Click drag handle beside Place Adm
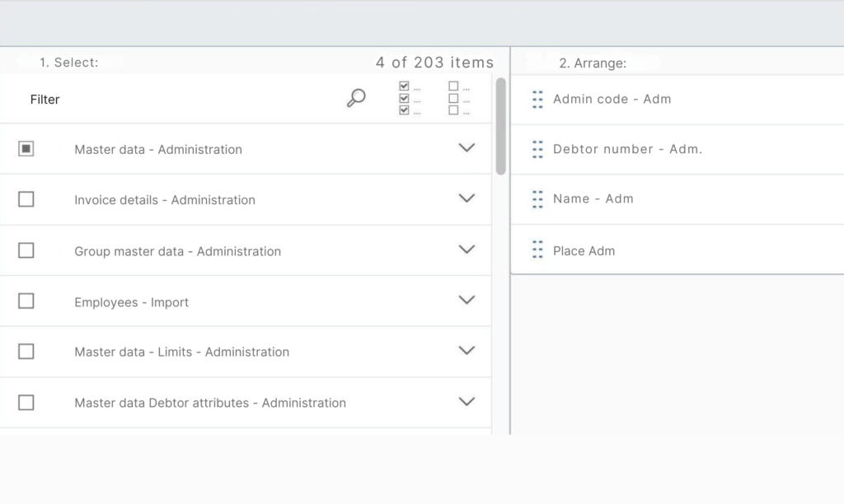This screenshot has width=844, height=504. 537,250
